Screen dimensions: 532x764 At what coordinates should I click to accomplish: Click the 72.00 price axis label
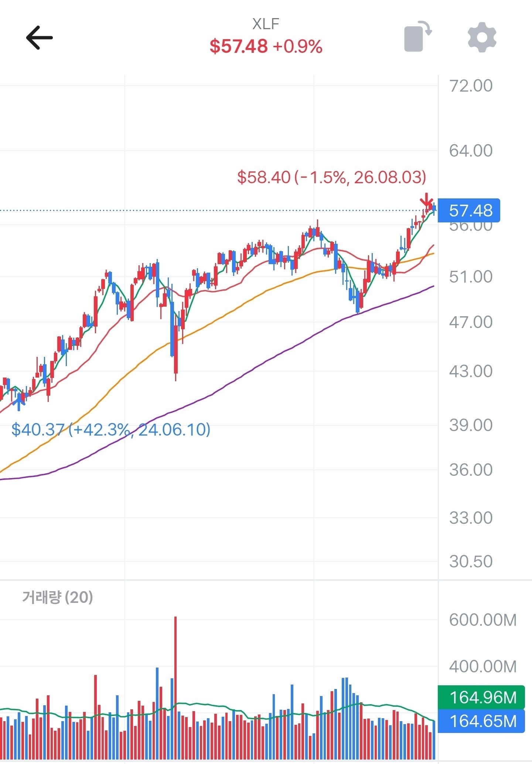[471, 86]
